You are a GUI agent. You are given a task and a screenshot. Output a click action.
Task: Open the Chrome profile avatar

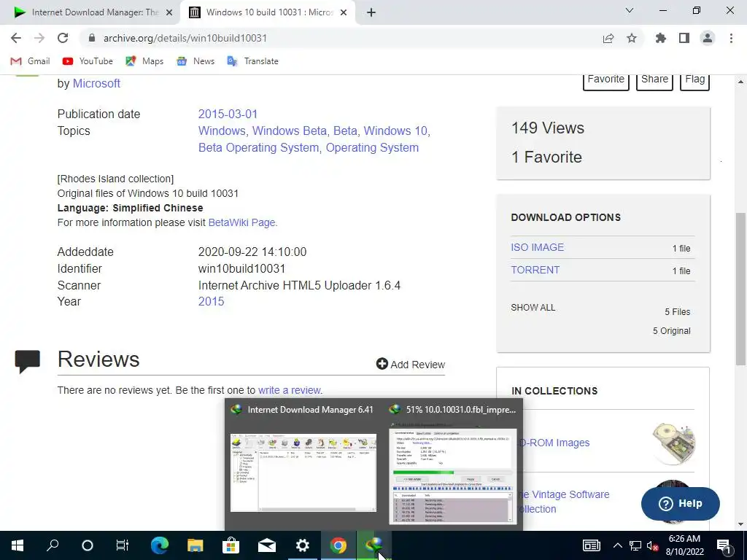pyautogui.click(x=708, y=38)
